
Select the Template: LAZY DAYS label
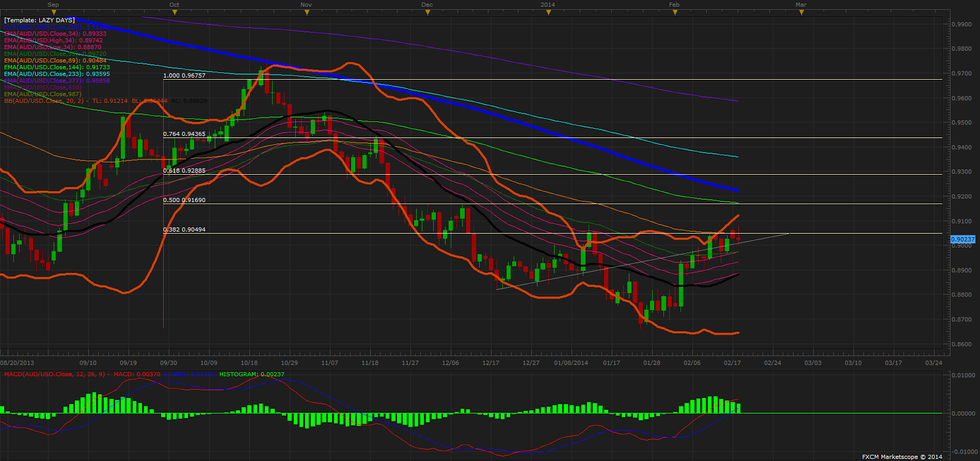[39, 20]
